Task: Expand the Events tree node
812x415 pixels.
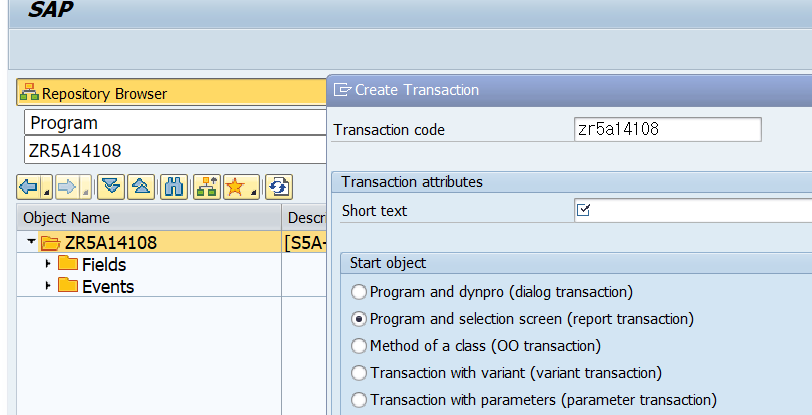Action: tap(48, 285)
